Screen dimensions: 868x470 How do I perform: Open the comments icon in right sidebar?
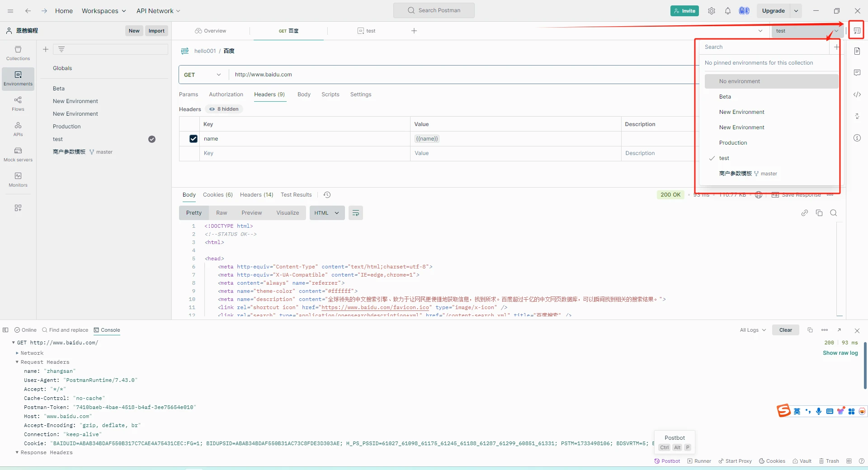(x=857, y=73)
